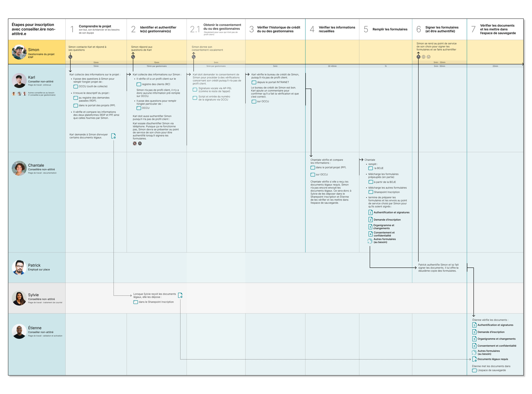The height and width of the screenshot is (394, 532).
Task: Check the registre des clients RC checkbox
Action: click(x=139, y=84)
